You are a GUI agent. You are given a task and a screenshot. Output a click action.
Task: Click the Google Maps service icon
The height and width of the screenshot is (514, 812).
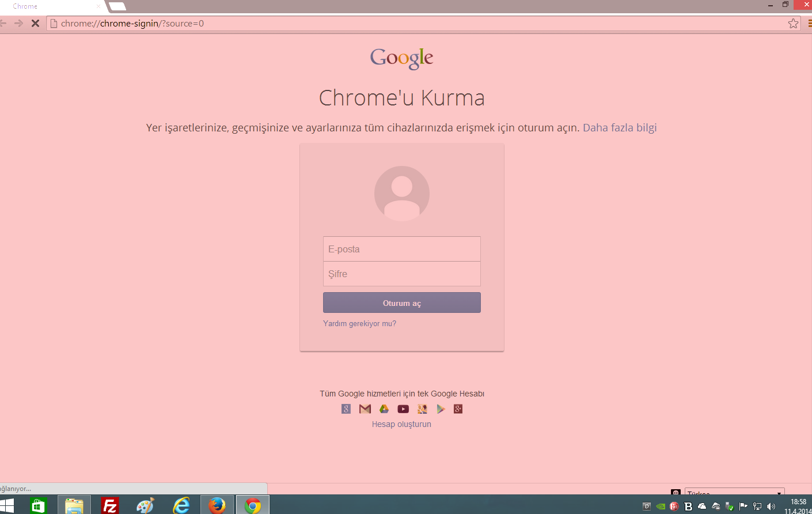422,409
